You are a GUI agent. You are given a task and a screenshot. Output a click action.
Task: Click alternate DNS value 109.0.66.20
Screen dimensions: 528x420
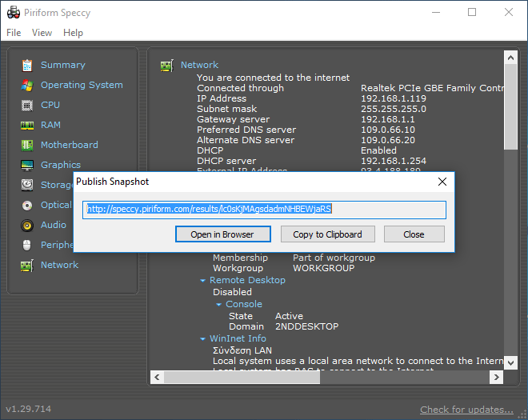coord(388,140)
